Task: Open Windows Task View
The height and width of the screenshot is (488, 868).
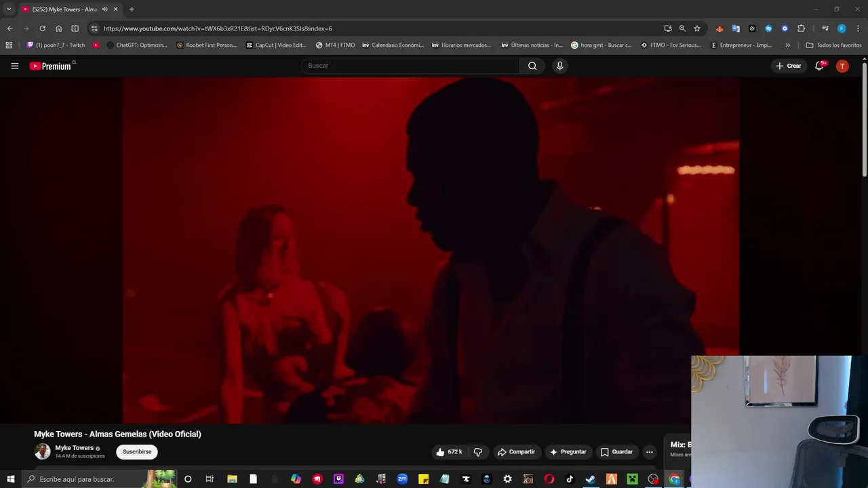Action: click(210, 479)
